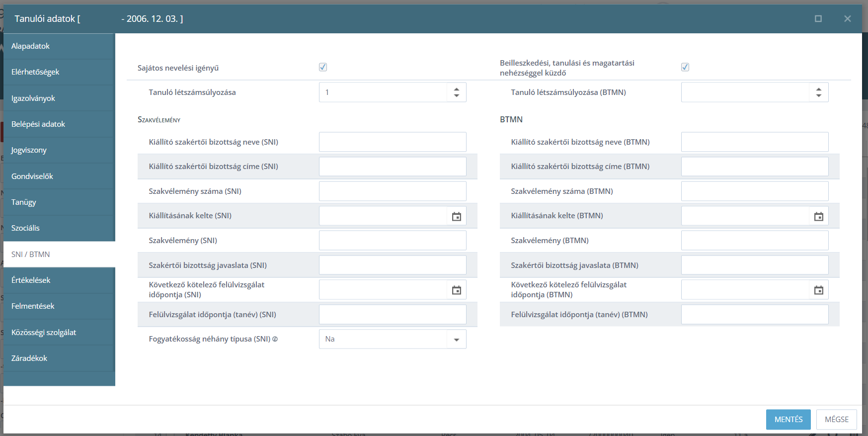This screenshot has width=868, height=436.
Task: Click Szakvélemény száma (SNI) input
Action: [393, 191]
